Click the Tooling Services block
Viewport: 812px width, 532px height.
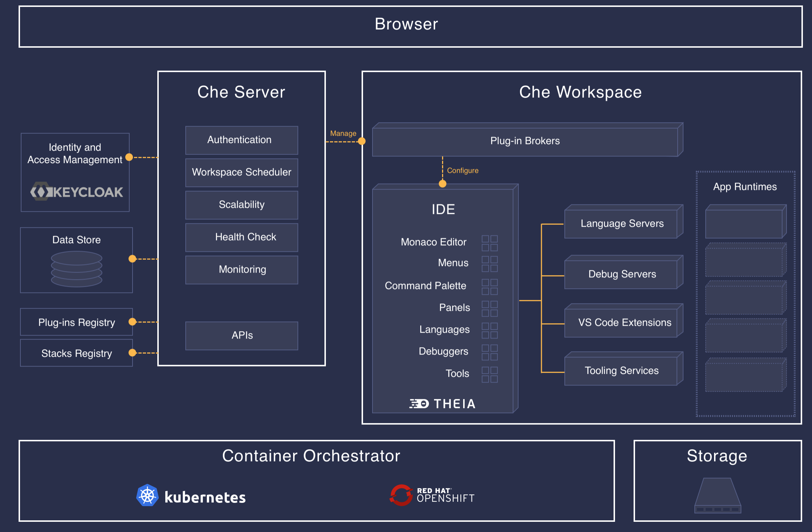622,371
